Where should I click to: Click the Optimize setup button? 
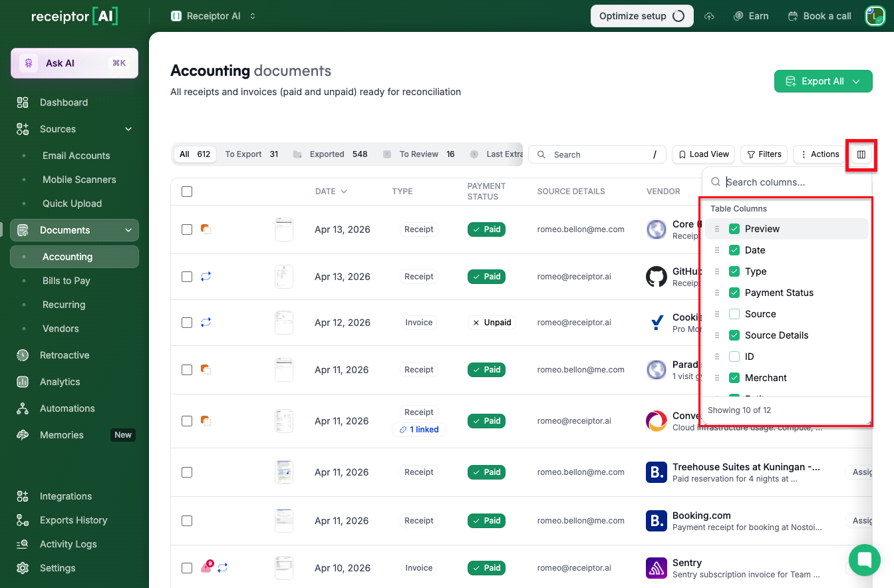pos(642,16)
